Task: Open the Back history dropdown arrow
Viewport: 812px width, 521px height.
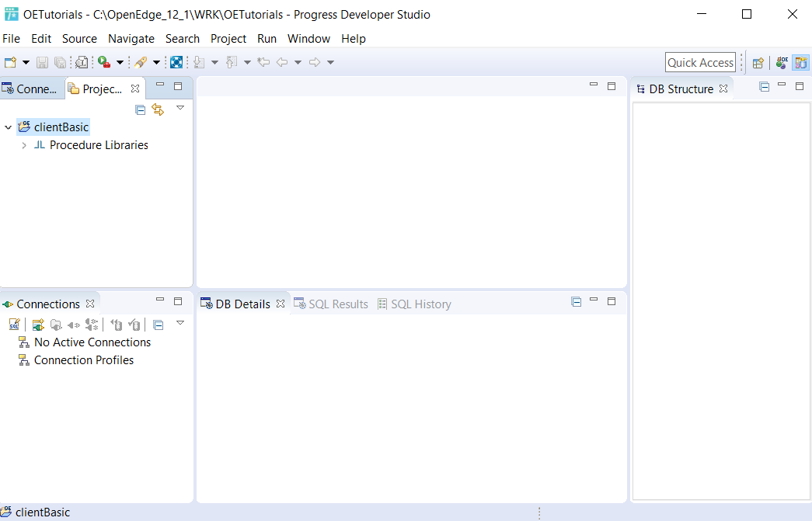Action: pos(298,63)
